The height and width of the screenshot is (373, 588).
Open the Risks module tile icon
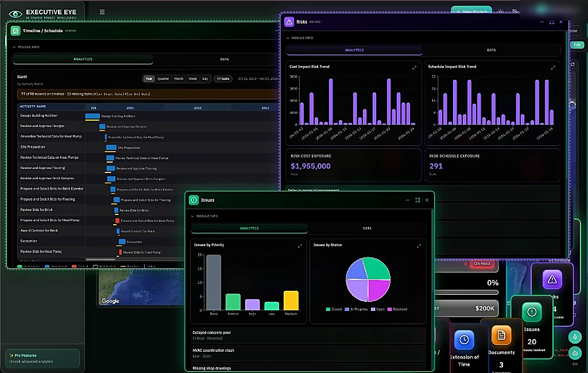[x=552, y=279]
